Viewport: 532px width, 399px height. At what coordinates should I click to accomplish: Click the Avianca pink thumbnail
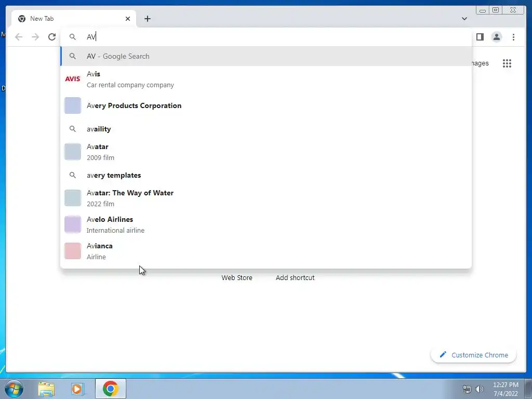pyautogui.click(x=73, y=251)
